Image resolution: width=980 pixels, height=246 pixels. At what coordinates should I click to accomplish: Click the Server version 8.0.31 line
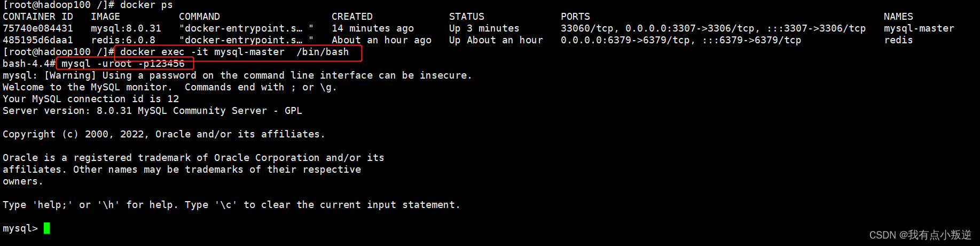pos(152,111)
